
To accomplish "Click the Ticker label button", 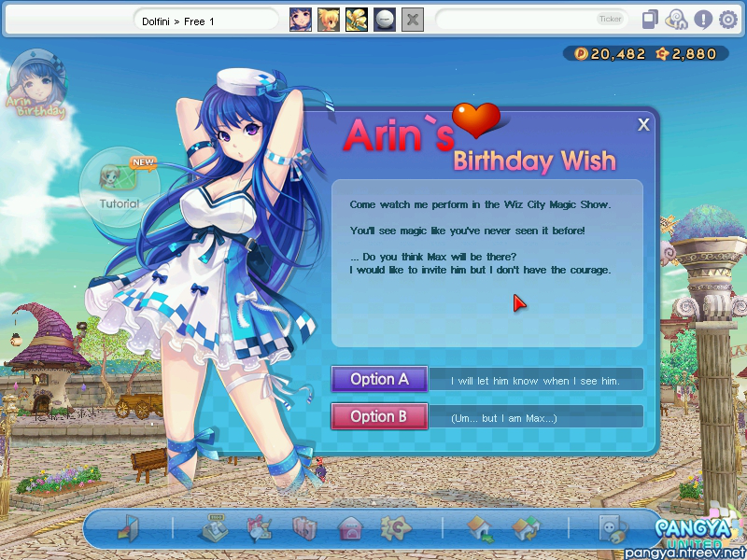I will tap(611, 19).
